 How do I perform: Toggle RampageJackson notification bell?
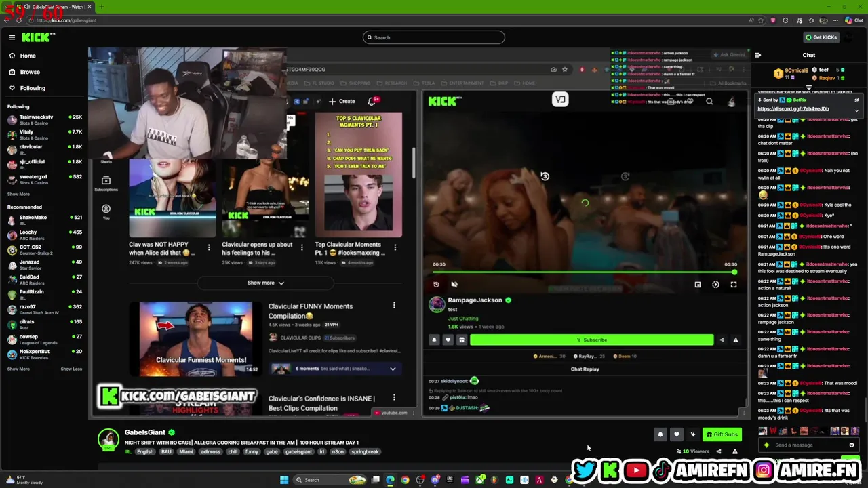(435, 340)
